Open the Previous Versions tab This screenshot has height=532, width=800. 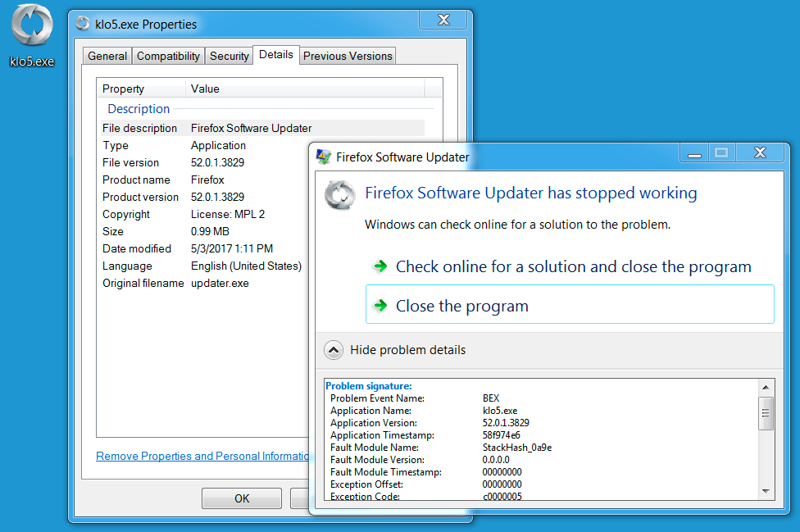click(x=348, y=56)
